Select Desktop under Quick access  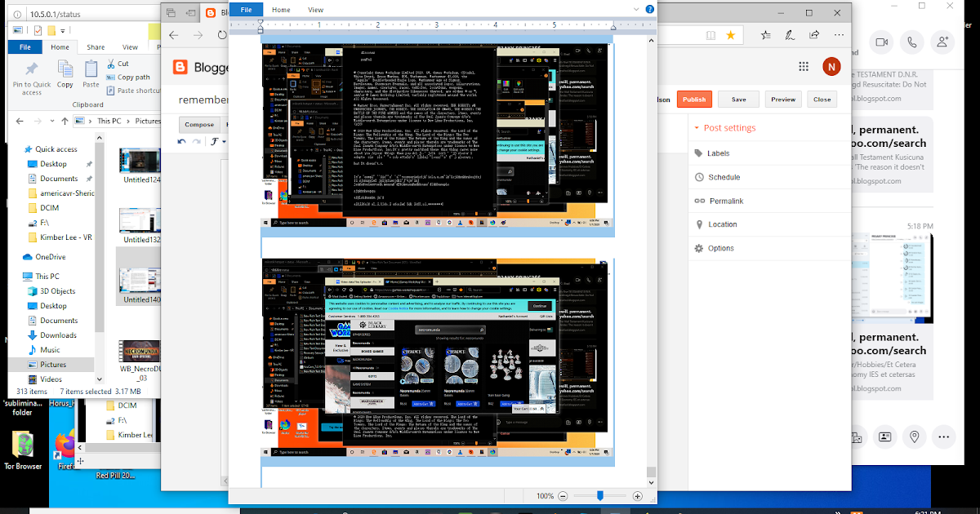point(53,164)
